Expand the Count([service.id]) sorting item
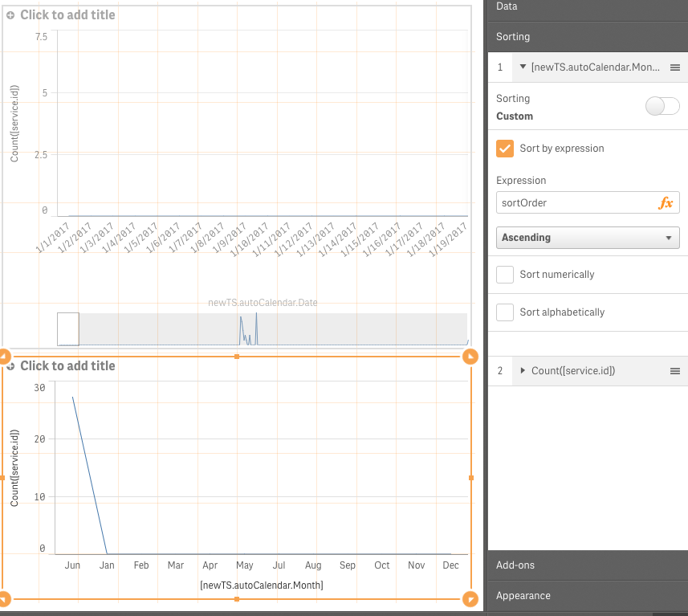The image size is (688, 616). tap(523, 371)
